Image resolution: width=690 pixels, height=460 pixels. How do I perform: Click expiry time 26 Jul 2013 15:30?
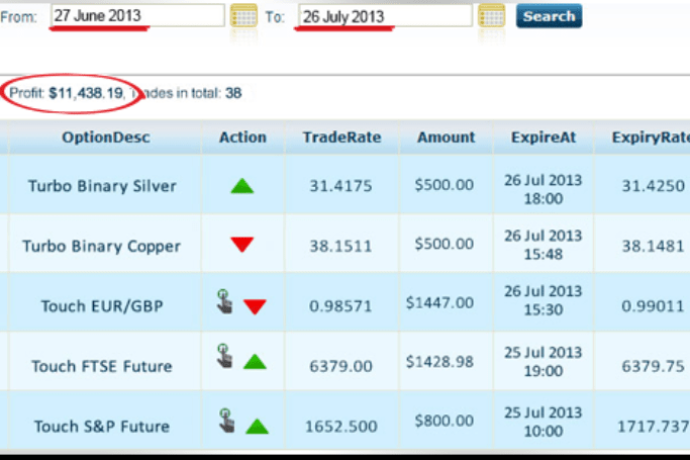(543, 300)
